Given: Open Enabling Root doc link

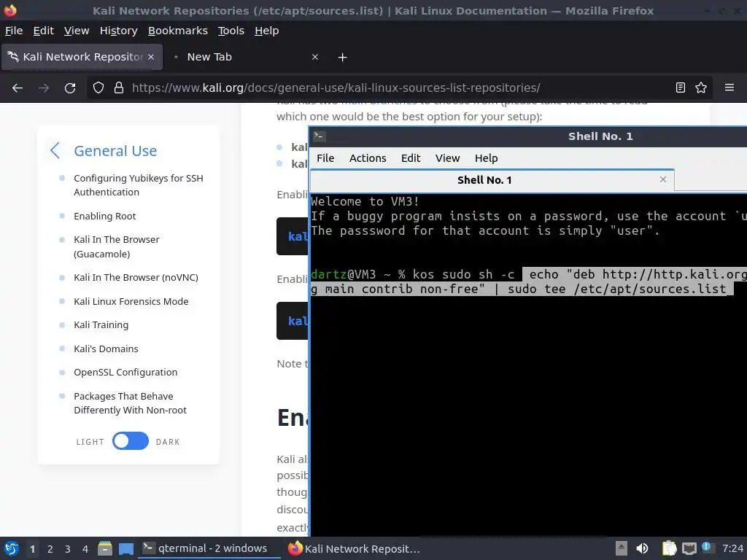Looking at the screenshot, I should [x=105, y=216].
